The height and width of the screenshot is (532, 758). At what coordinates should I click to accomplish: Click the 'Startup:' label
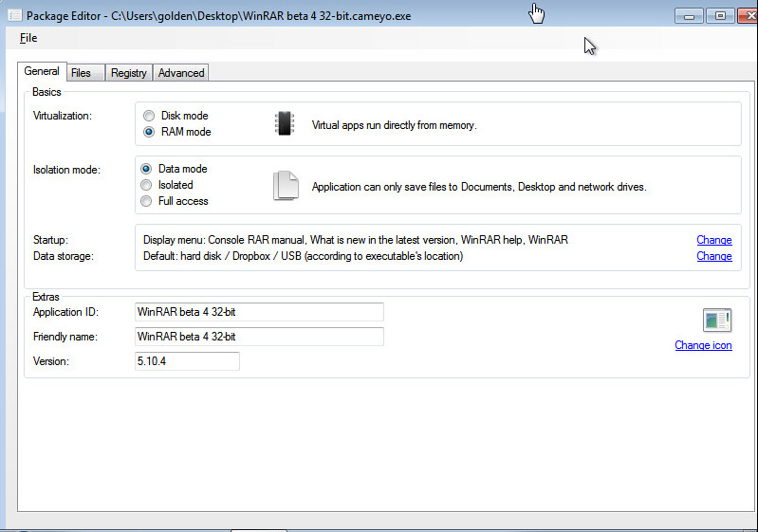(51, 240)
